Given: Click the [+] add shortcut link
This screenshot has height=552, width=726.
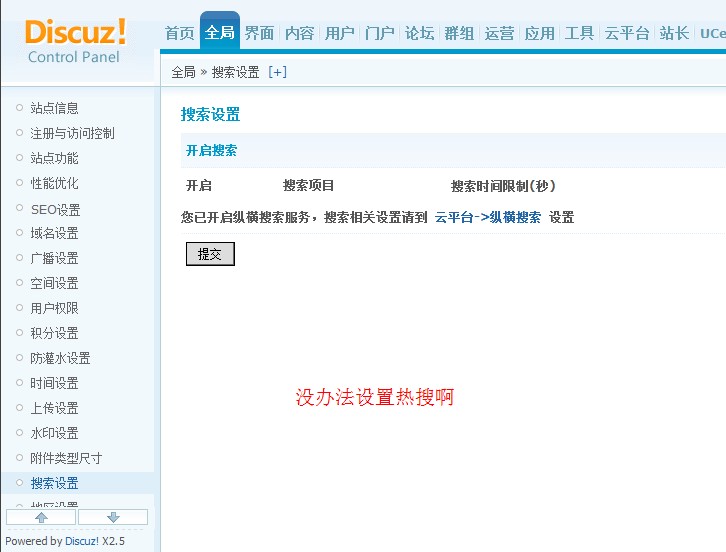Looking at the screenshot, I should [x=277, y=72].
